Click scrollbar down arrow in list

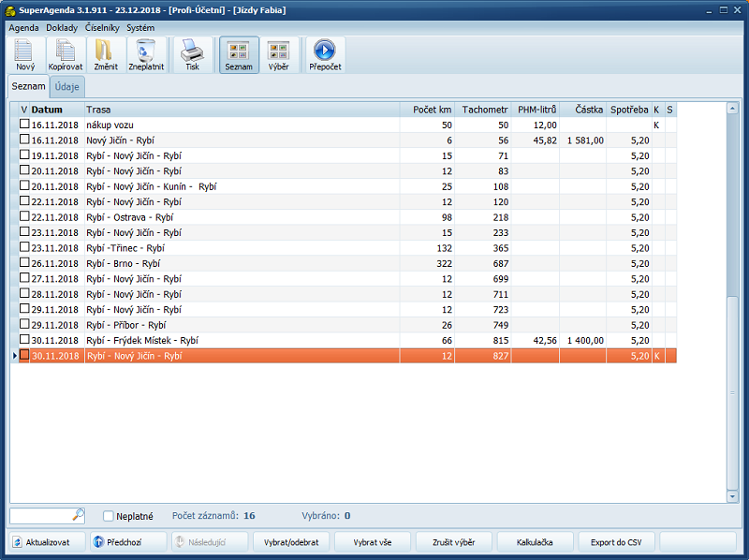pos(732,496)
